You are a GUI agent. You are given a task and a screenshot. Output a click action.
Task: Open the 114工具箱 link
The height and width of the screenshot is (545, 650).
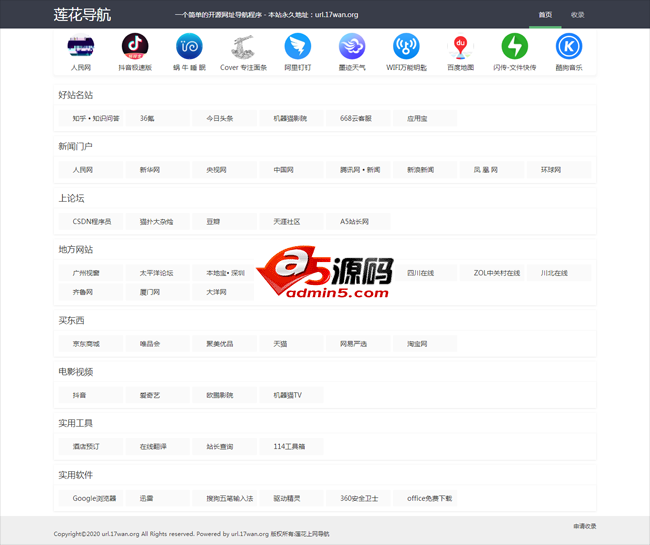pos(291,446)
